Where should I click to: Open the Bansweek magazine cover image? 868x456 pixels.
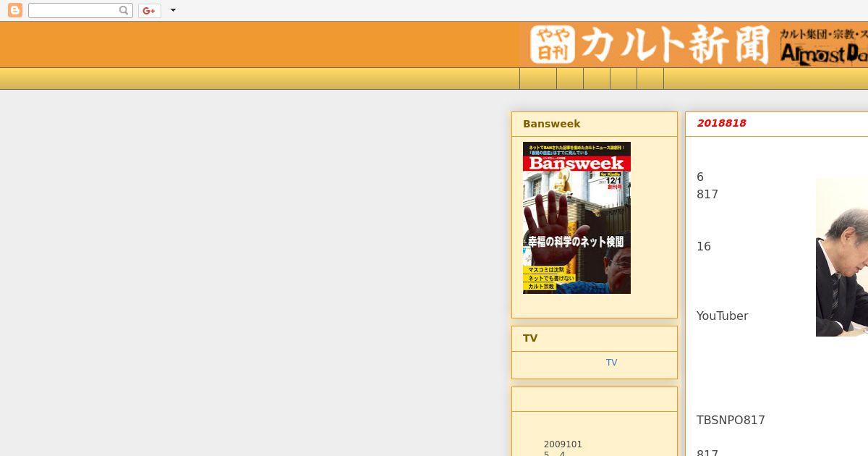coord(576,218)
